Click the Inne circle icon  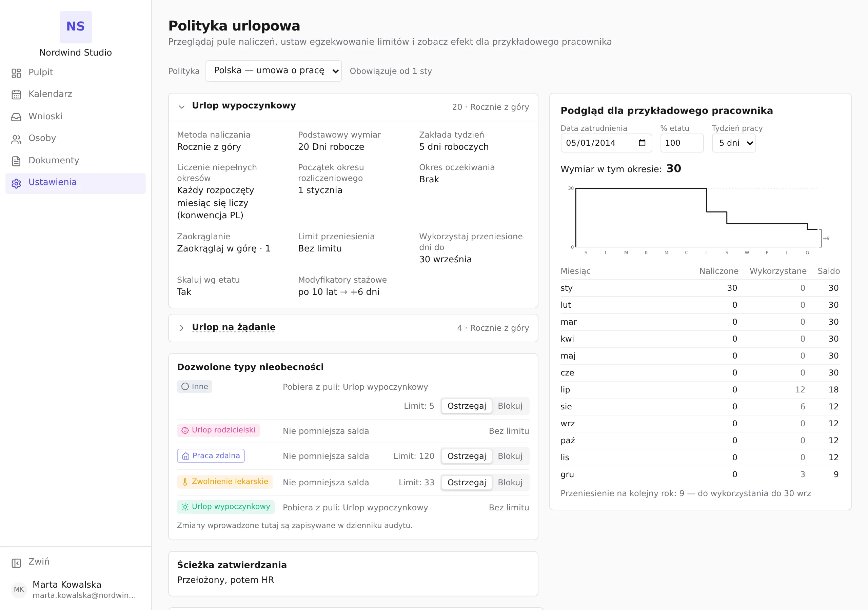pyautogui.click(x=185, y=386)
